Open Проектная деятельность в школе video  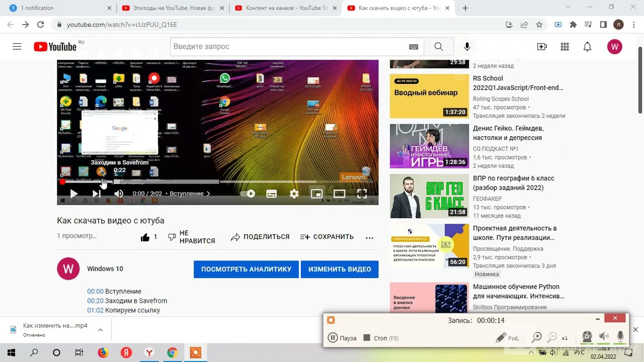(515, 233)
